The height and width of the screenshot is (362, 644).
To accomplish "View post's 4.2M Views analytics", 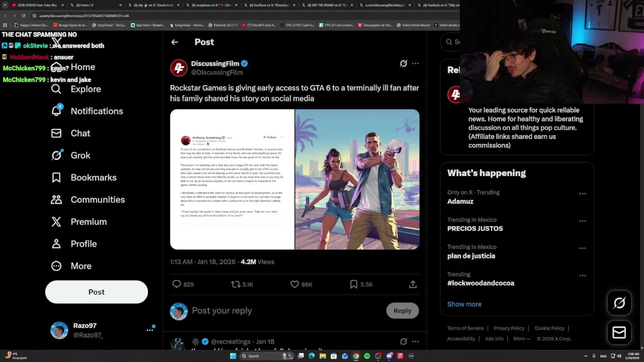I will pos(258,262).
